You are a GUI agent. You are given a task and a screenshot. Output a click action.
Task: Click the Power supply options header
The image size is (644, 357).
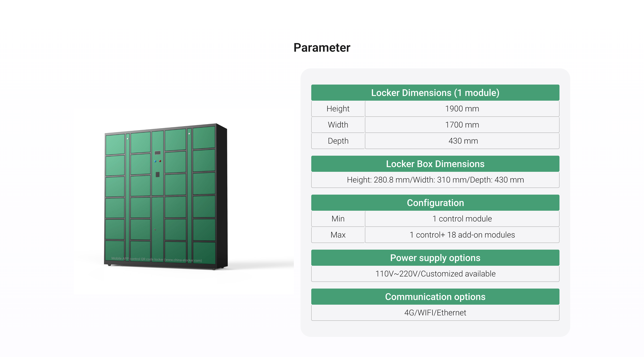click(435, 258)
